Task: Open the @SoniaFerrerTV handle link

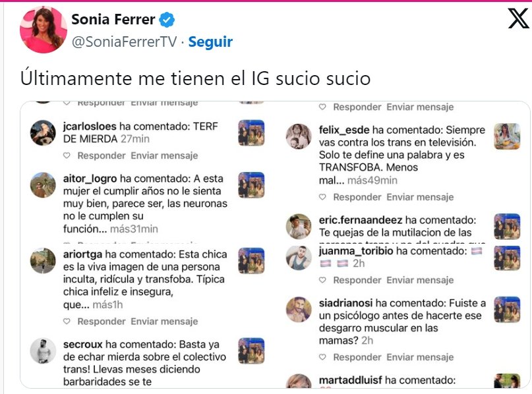Action: [x=124, y=42]
